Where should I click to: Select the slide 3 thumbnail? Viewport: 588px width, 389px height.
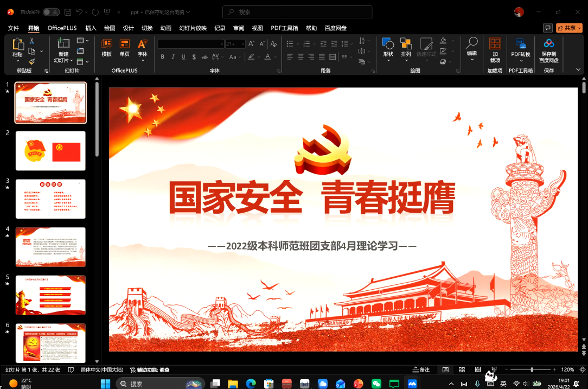point(50,199)
